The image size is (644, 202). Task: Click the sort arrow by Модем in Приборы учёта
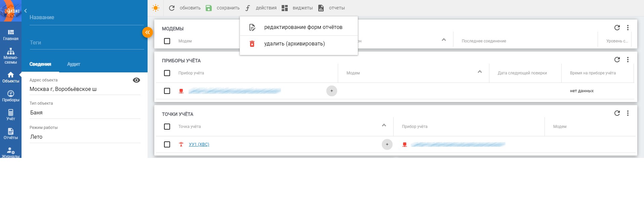[x=480, y=72]
